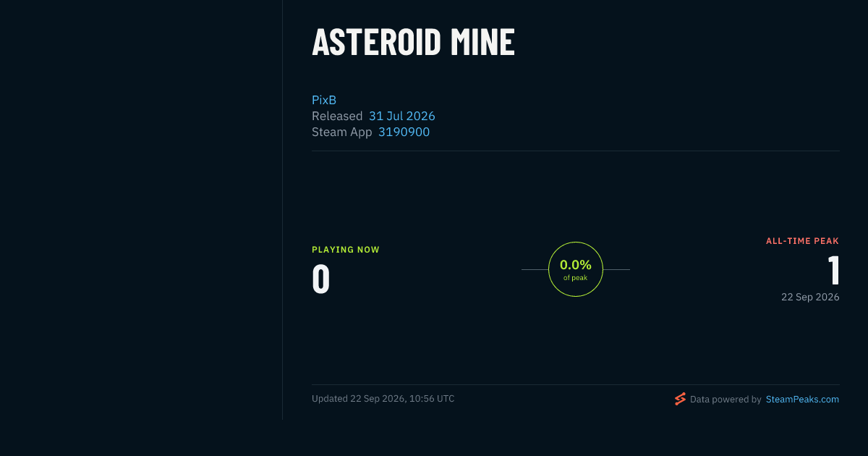Open the PixB developer link
The height and width of the screenshot is (456, 868).
coord(324,100)
